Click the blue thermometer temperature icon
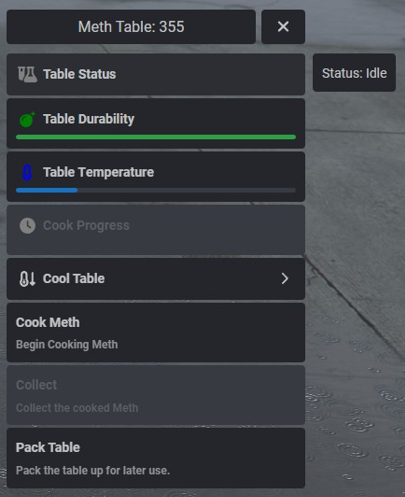Screen dimensions: 405x497 pyautogui.click(x=27, y=173)
